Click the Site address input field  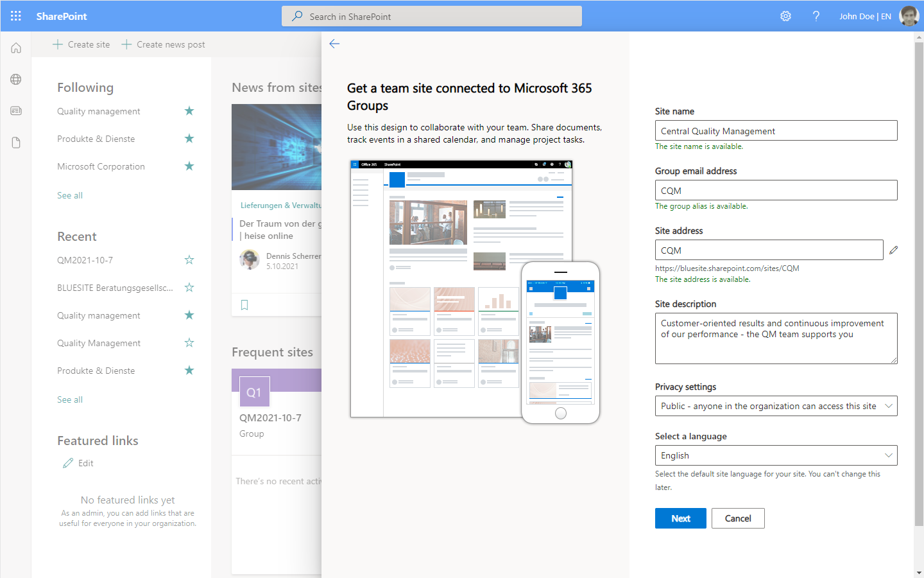point(769,250)
